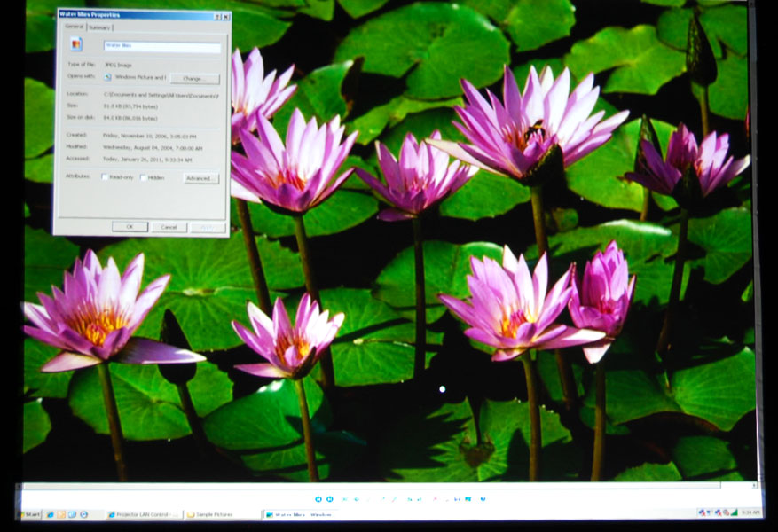This screenshot has height=532, width=778.
Task: Open the Advanced... attributes dialog
Action: [x=201, y=178]
